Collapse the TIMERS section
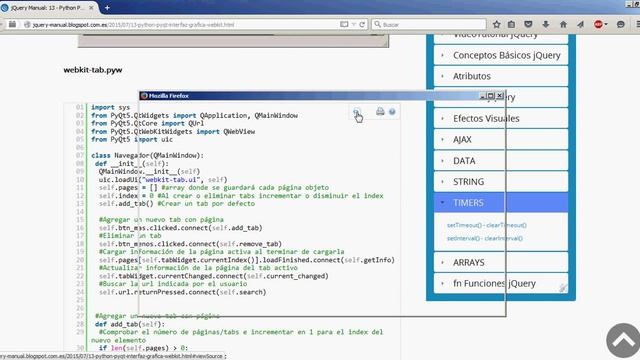The height and width of the screenshot is (360, 640). (501, 203)
